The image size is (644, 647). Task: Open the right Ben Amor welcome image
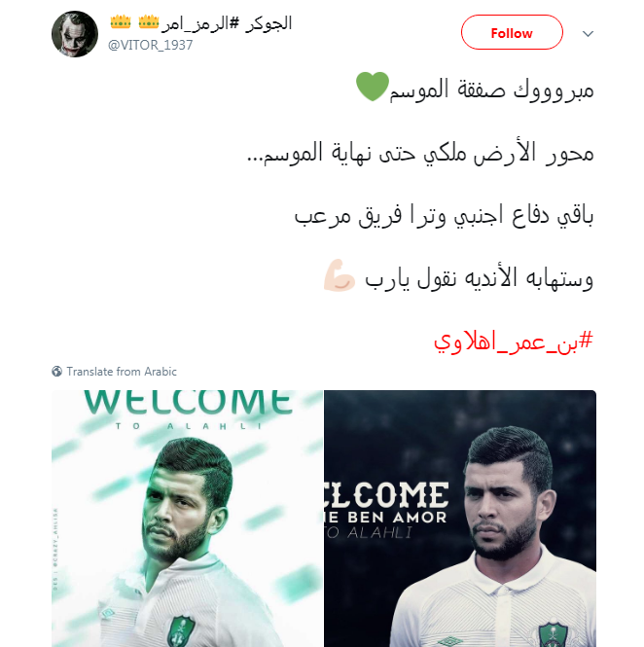(460, 519)
